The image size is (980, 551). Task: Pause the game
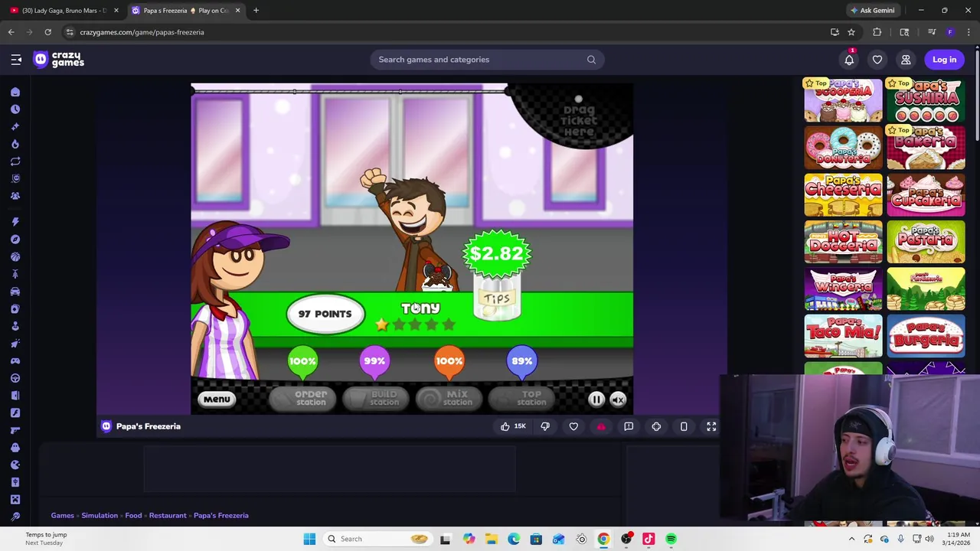point(596,399)
